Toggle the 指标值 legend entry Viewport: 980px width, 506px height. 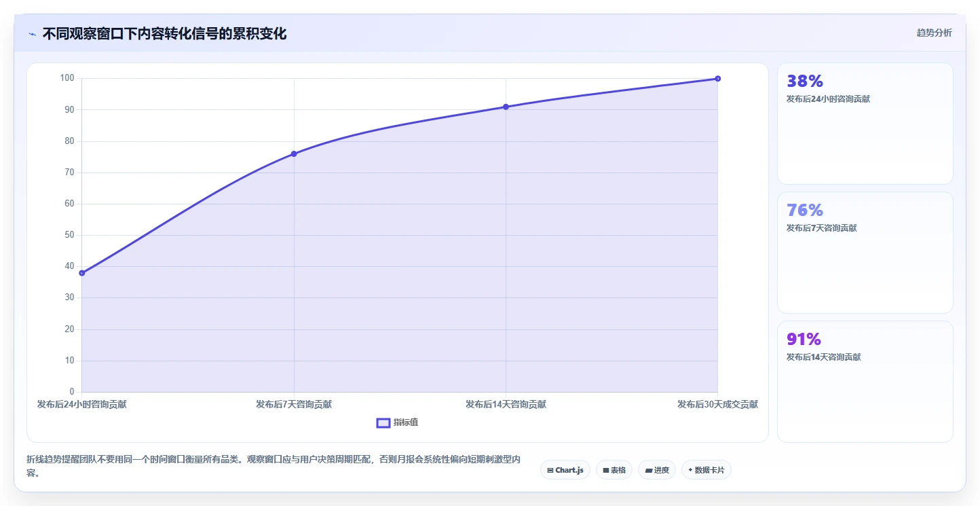point(397,422)
